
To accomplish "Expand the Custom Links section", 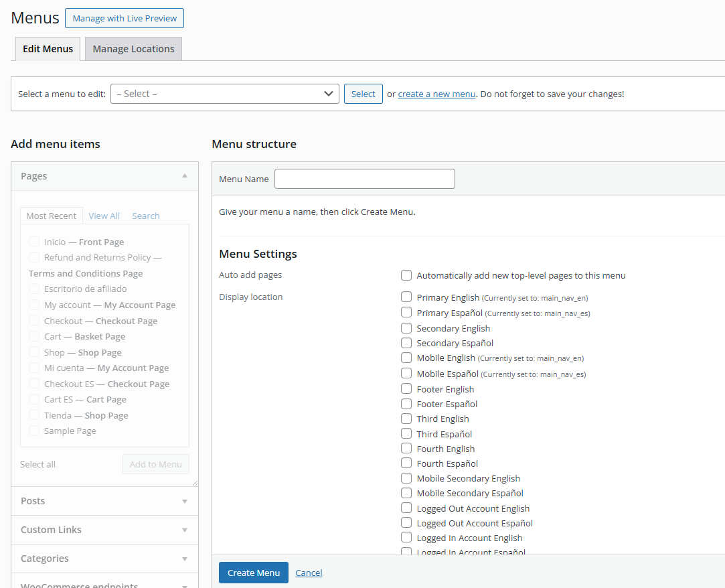I will [x=185, y=530].
